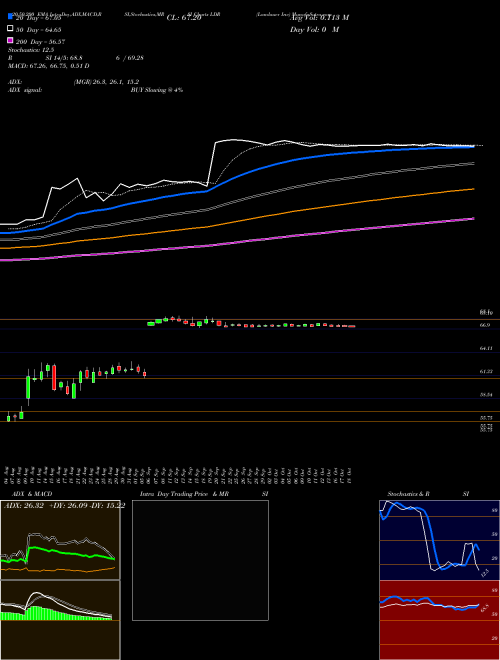The height and width of the screenshot is (660, 500).
Task: Click the 66.9 price axis label
Action: click(485, 325)
